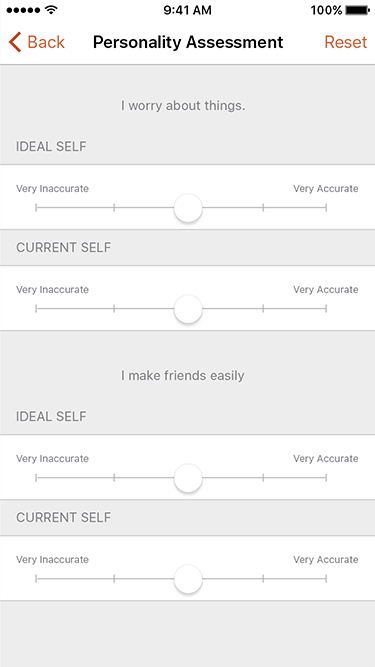Click second tick on worry Current Self slider
Screen dimensions: 375x667
(x=114, y=309)
